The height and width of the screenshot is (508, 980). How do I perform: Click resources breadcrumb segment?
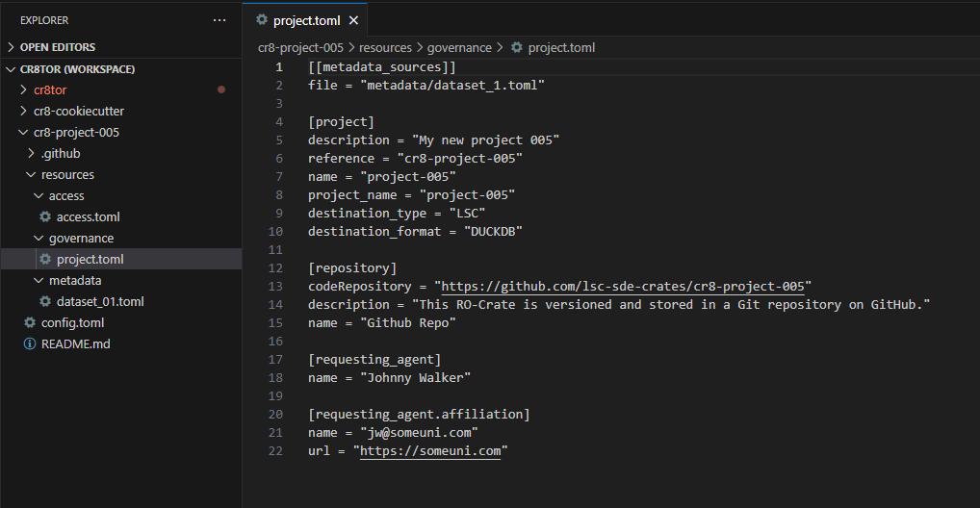coord(385,47)
